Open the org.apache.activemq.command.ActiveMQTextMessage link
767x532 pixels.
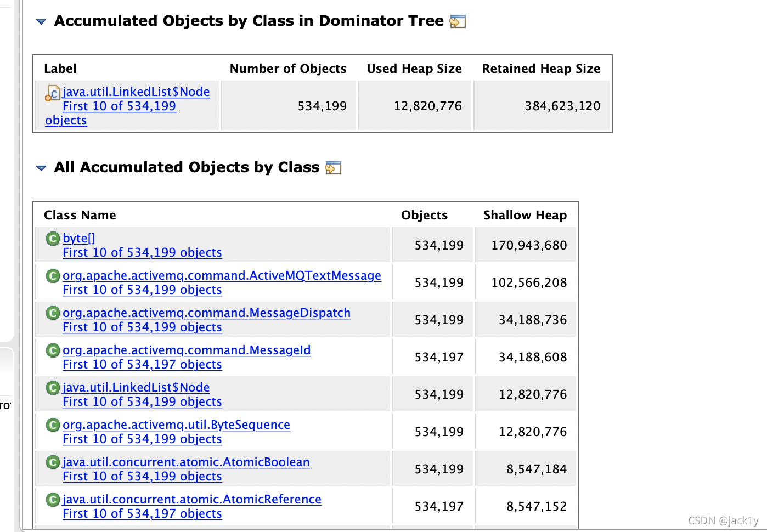coord(222,275)
